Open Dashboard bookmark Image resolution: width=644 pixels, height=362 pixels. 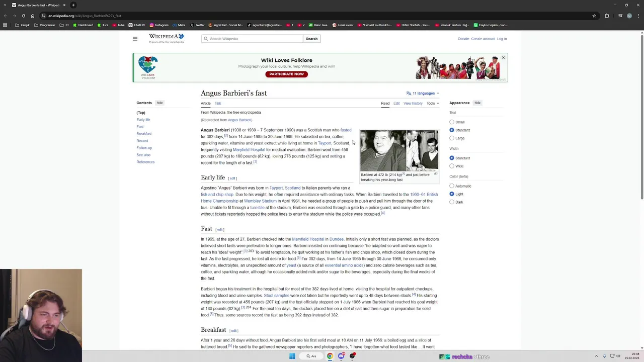(83, 25)
